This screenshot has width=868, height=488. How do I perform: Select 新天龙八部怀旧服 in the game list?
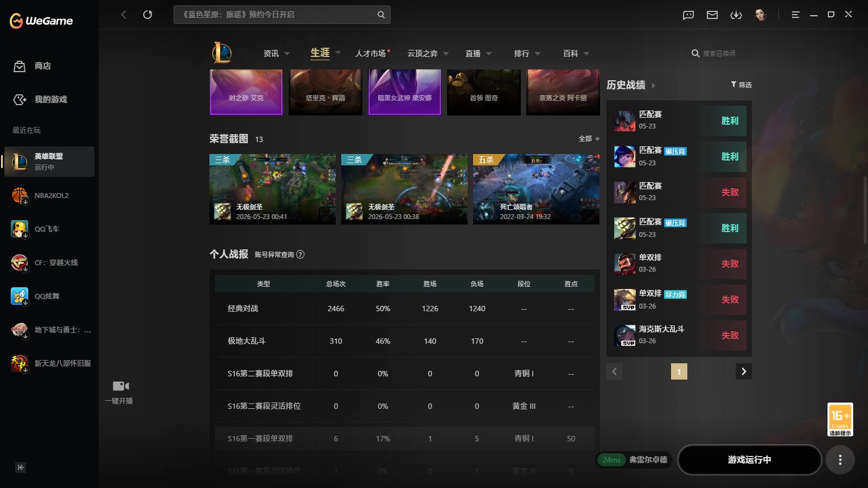coord(49,363)
